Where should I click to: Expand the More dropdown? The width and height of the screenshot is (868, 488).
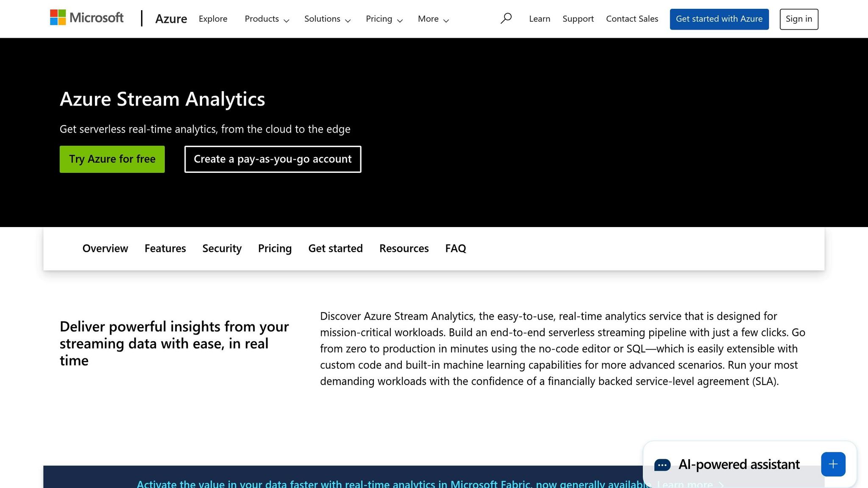[433, 19]
